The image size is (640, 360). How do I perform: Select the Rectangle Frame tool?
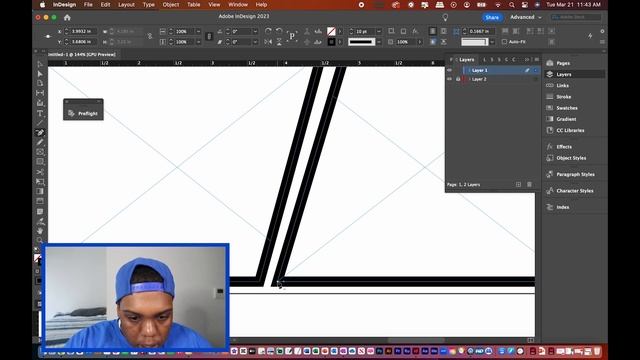40,152
